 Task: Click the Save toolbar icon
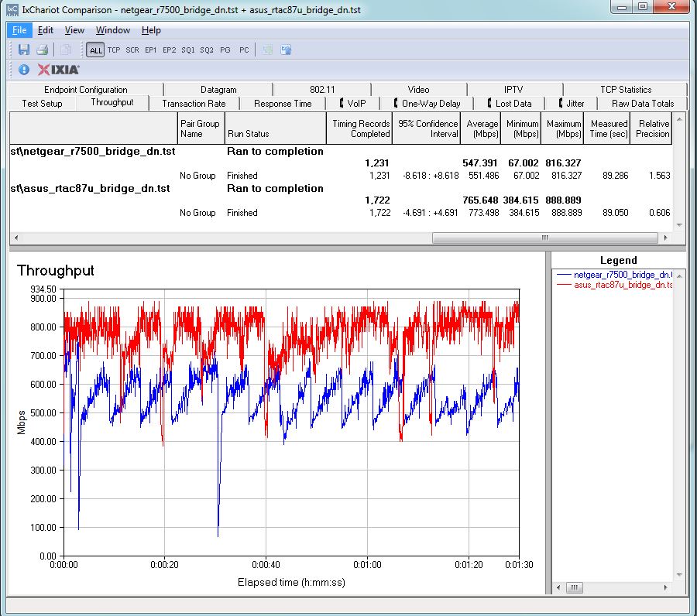[23, 50]
